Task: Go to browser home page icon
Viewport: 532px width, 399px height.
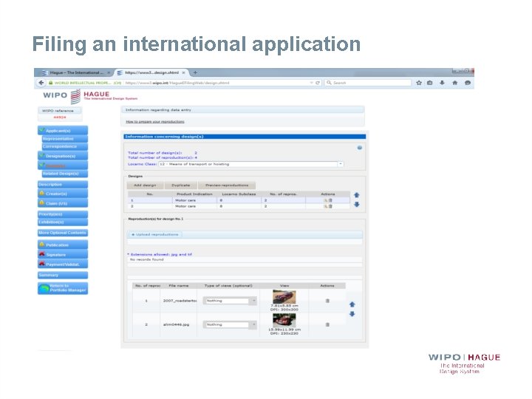Action: 454,83
